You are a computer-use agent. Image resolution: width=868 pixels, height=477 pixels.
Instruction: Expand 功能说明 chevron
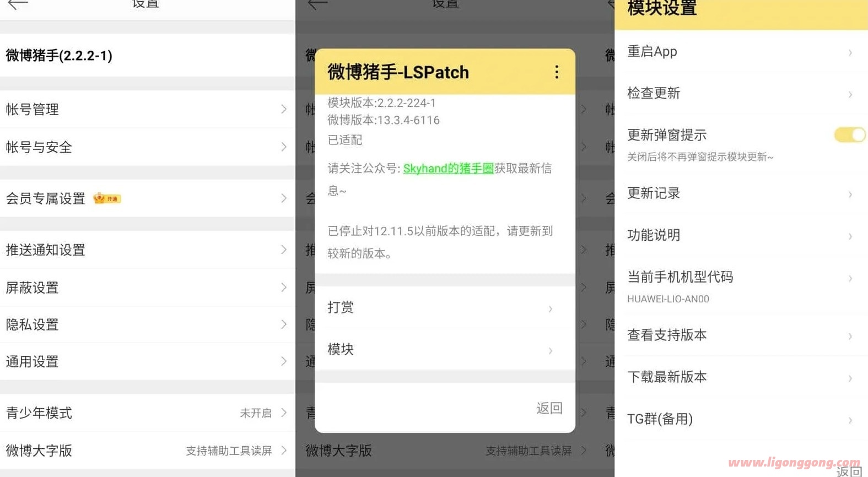click(x=850, y=236)
